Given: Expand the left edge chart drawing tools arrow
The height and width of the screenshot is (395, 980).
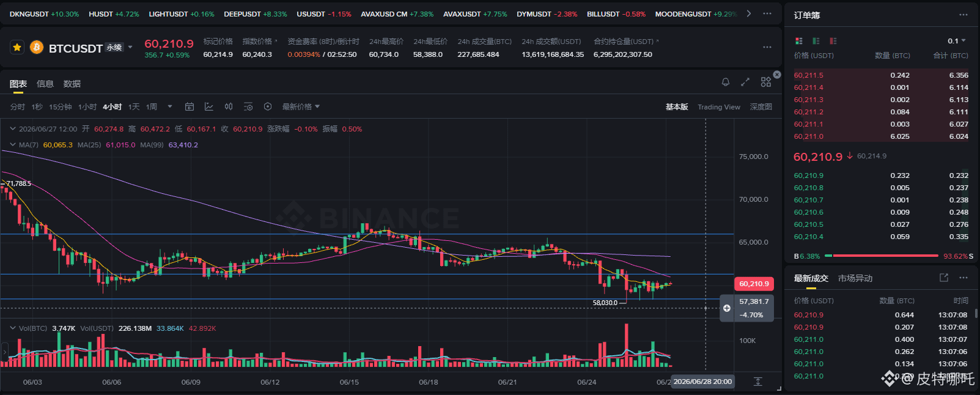Looking at the screenshot, I should 4,353.
